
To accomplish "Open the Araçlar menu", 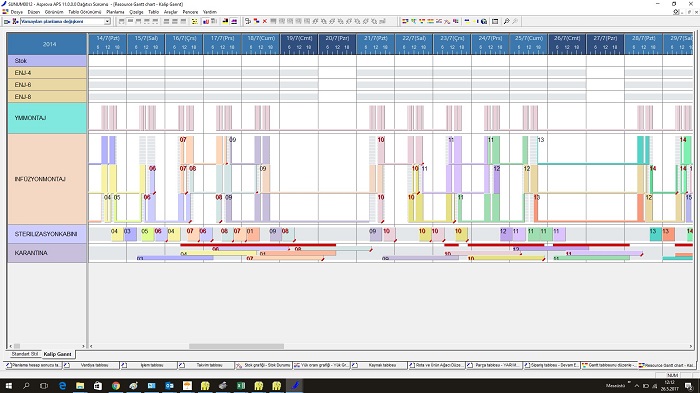I will (x=171, y=12).
